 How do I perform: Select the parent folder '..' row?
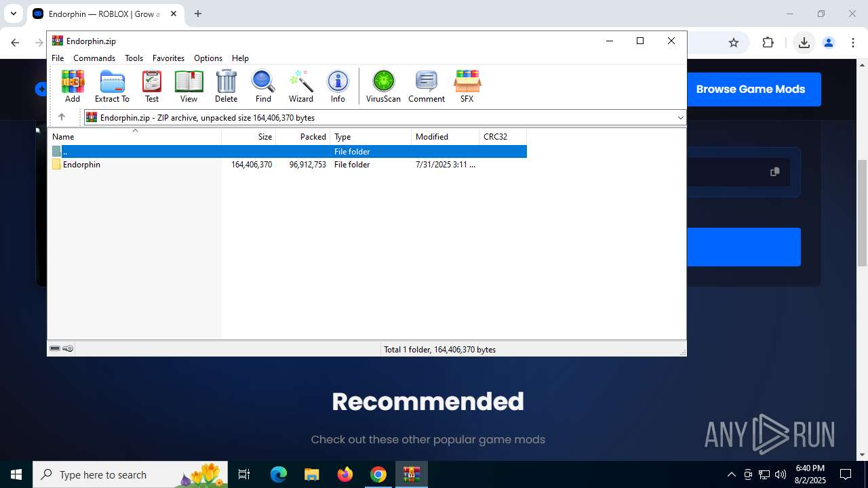[288, 151]
